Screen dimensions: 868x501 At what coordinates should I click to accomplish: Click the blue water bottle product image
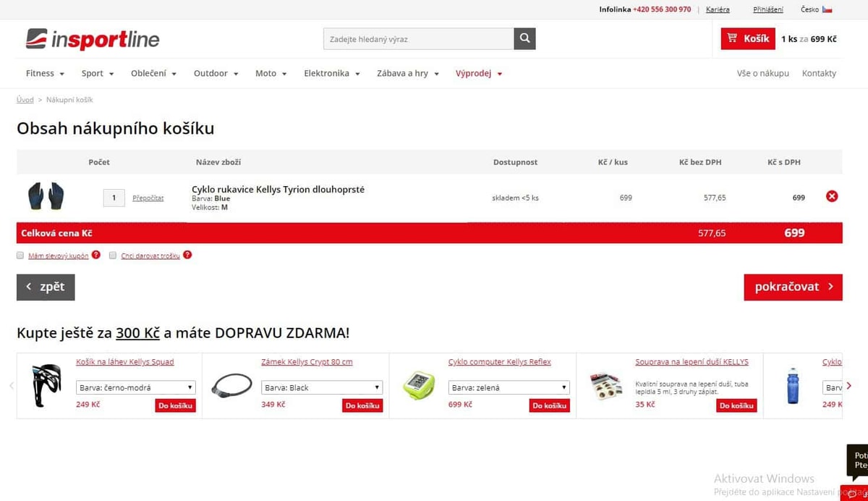click(793, 386)
